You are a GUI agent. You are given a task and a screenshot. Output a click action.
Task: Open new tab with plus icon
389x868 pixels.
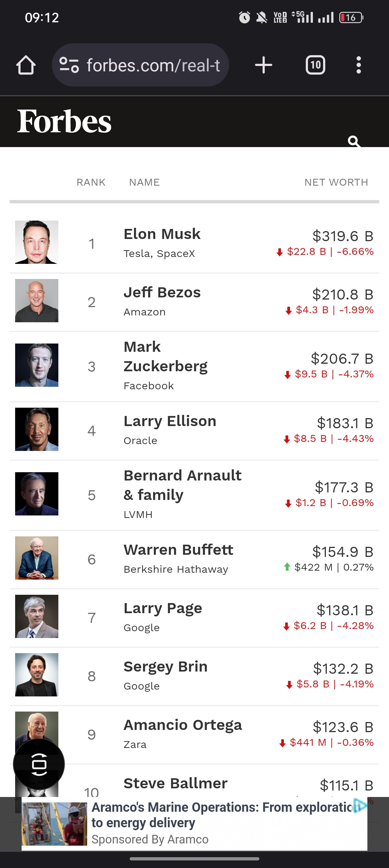coord(263,65)
